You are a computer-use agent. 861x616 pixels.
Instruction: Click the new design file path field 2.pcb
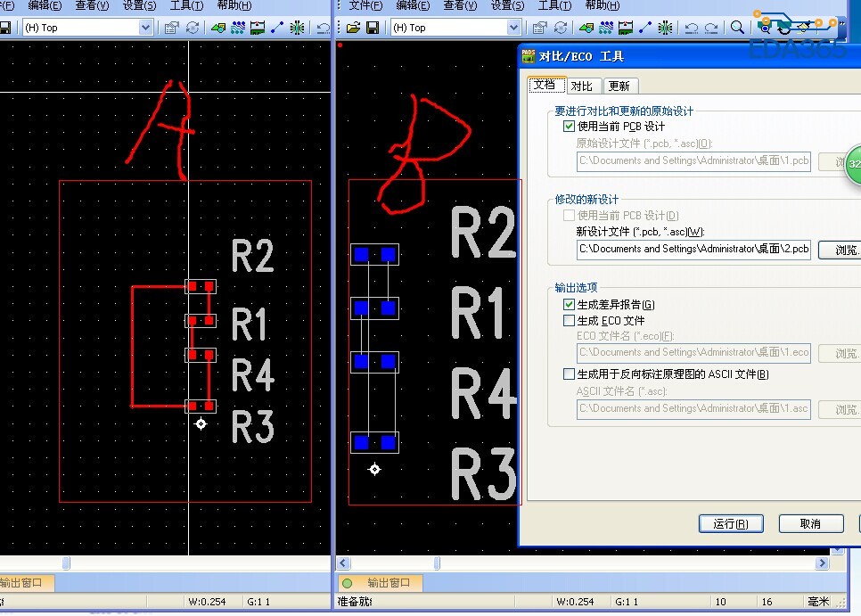click(x=693, y=250)
